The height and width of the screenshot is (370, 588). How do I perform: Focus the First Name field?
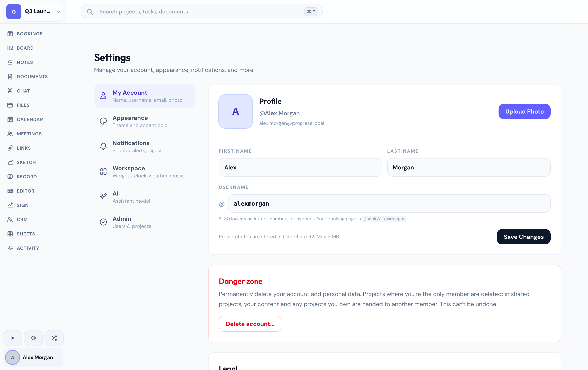pos(300,167)
